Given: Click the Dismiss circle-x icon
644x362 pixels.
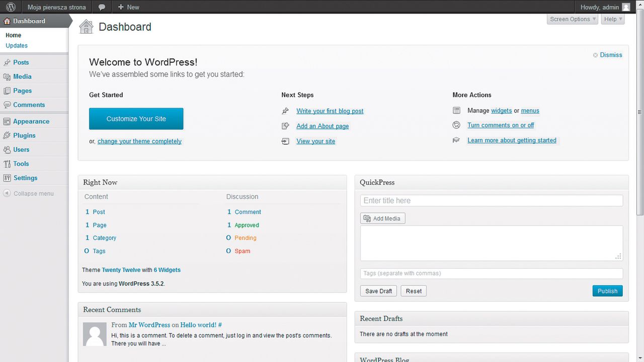Looking at the screenshot, I should (x=596, y=55).
